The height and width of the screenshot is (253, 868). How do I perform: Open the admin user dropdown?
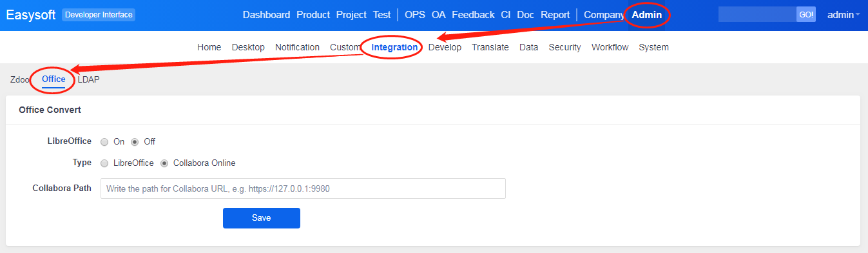pyautogui.click(x=843, y=15)
